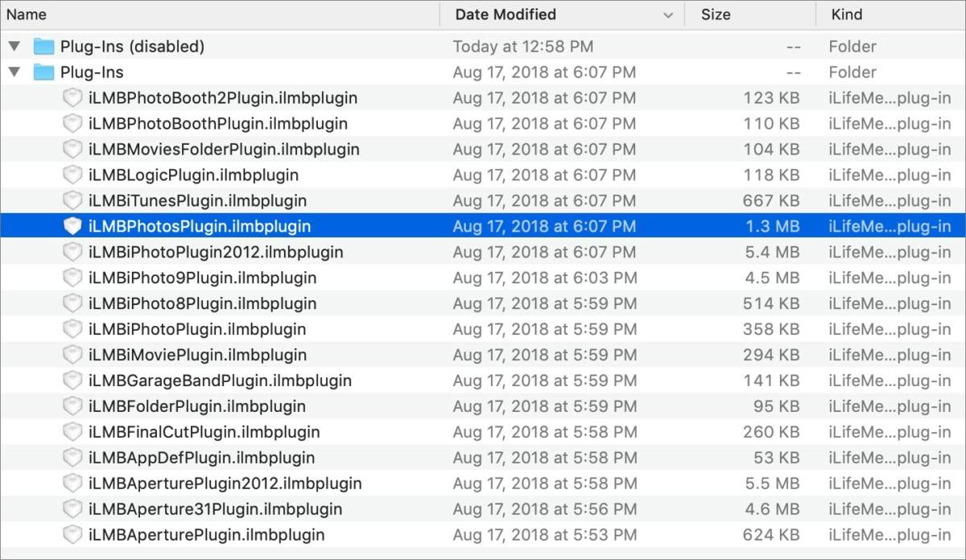
Task: Click the Plug-Ins folder icon
Action: (43, 72)
